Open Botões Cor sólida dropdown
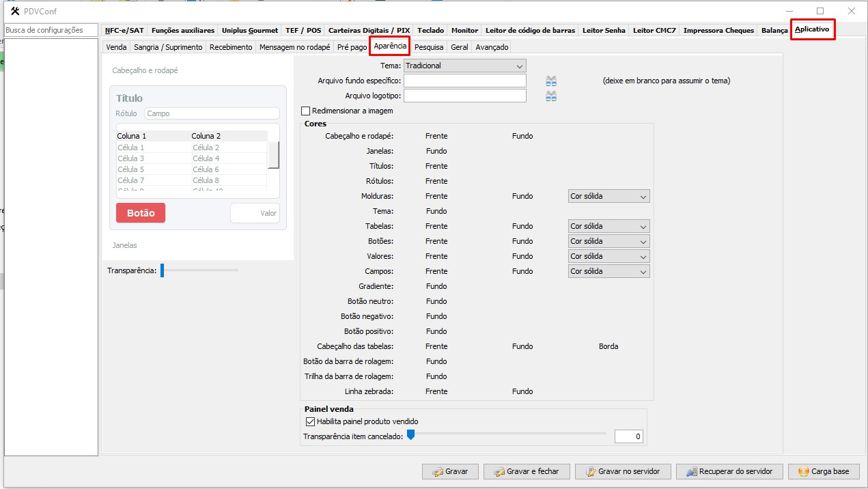 point(608,241)
